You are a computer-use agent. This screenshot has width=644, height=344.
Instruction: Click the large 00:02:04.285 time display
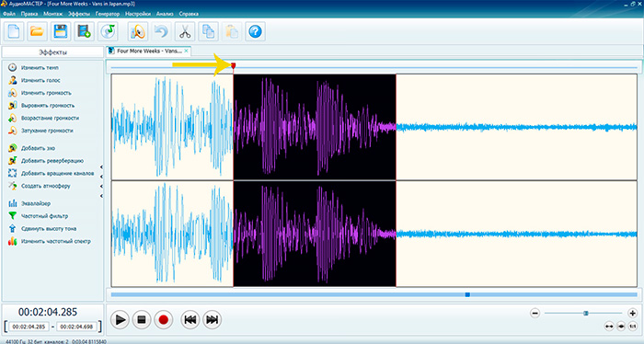(48, 312)
